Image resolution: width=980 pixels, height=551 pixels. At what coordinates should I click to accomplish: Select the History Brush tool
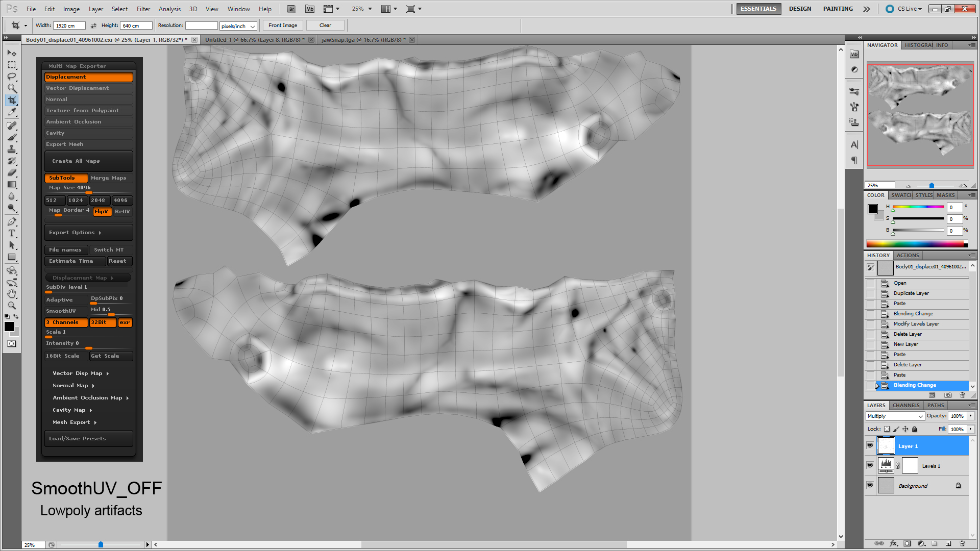tap(12, 161)
